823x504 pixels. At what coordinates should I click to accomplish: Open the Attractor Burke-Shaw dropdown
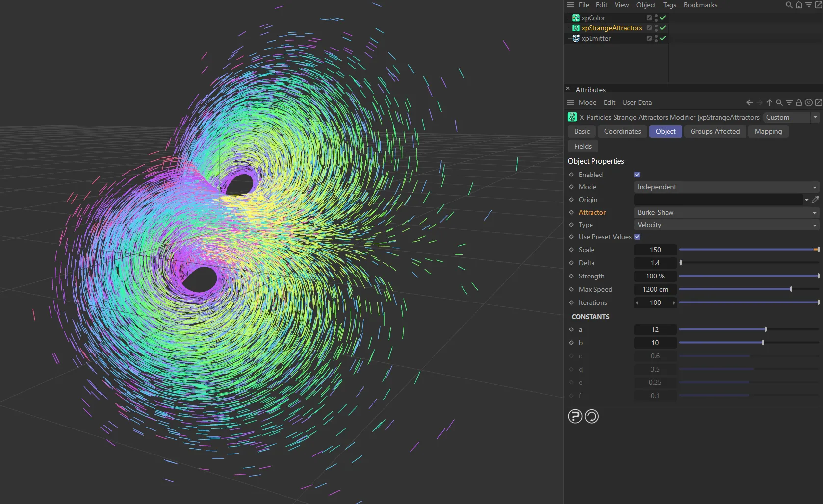[726, 212]
